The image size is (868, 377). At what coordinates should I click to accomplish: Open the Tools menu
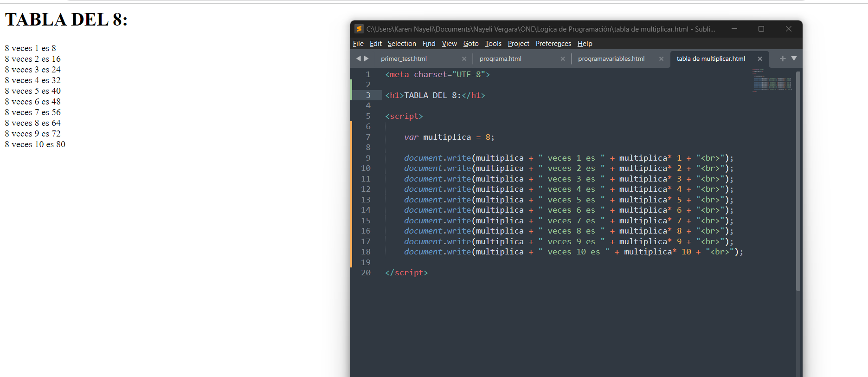(x=493, y=44)
